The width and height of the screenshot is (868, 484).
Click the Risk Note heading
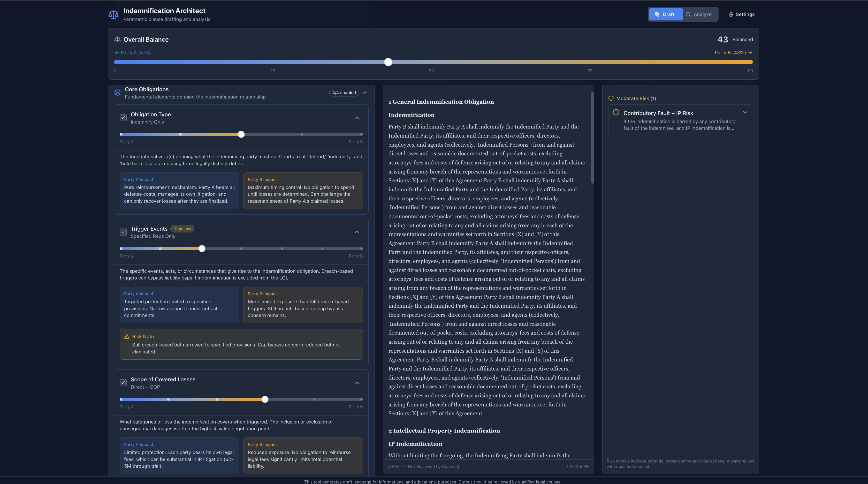143,337
